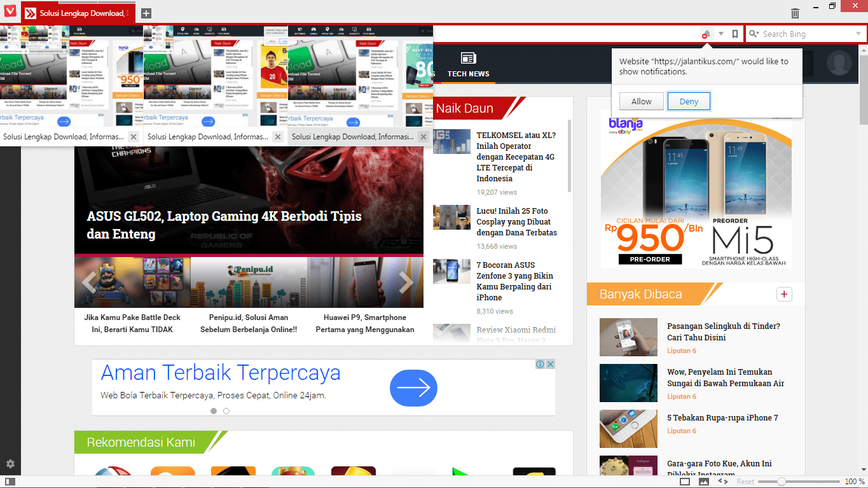Close the Aman Terbaik Terpercaya ad

click(550, 364)
